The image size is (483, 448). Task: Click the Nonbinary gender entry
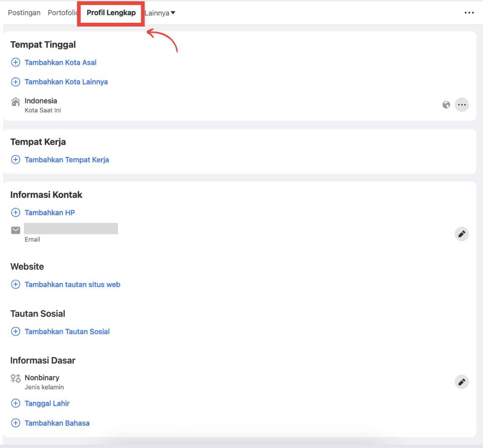pos(42,378)
